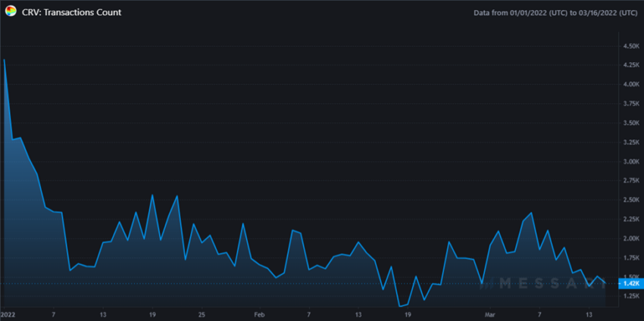Select the 25 date tick label
This screenshot has height=321, width=644.
coord(202,313)
